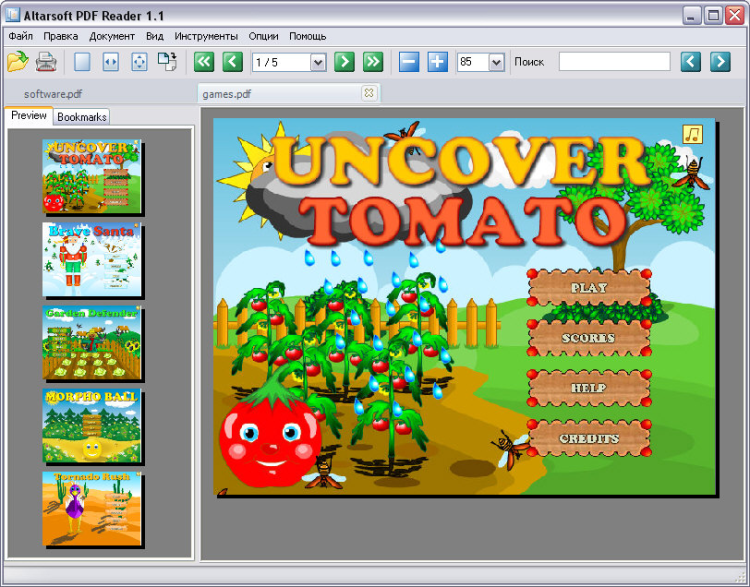The width and height of the screenshot is (750, 587).
Task: Jump to first page with double-left arrow
Action: point(204,62)
